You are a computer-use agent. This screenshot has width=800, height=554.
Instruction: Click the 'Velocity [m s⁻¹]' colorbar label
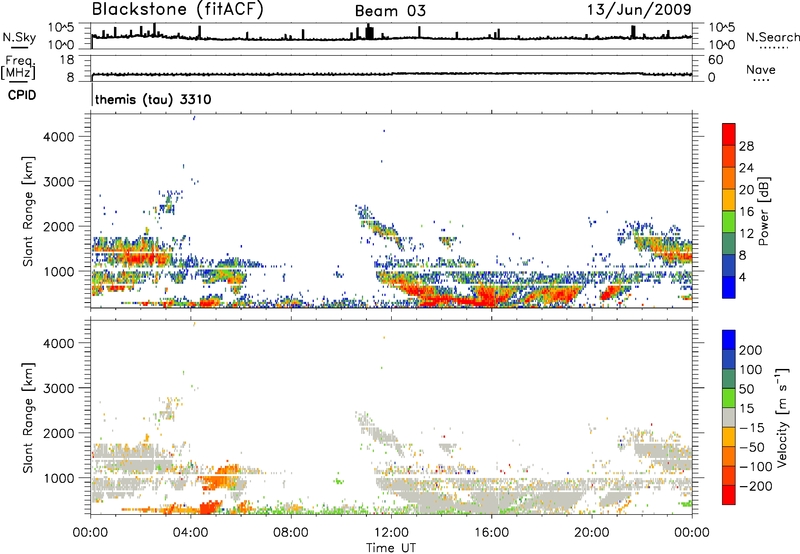[782, 417]
